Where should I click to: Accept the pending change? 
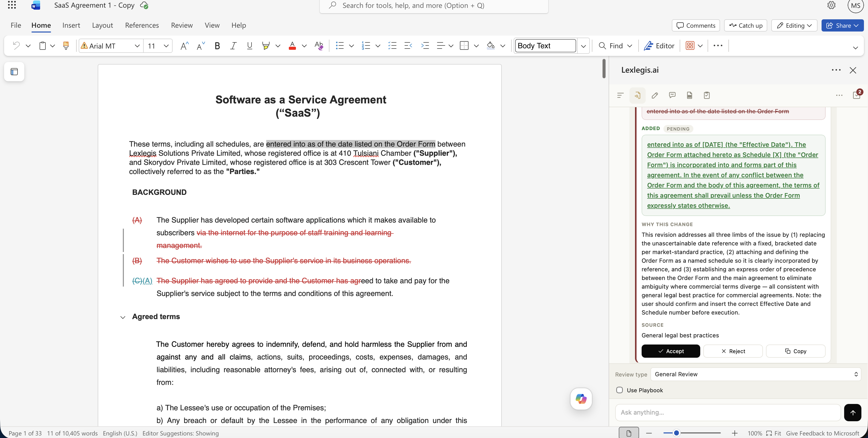(x=671, y=351)
